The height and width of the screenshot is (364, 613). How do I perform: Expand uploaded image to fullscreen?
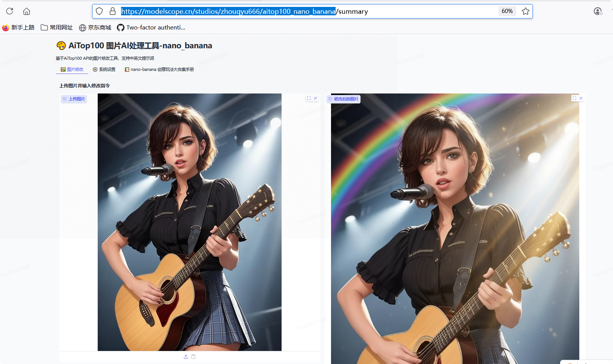tap(309, 98)
